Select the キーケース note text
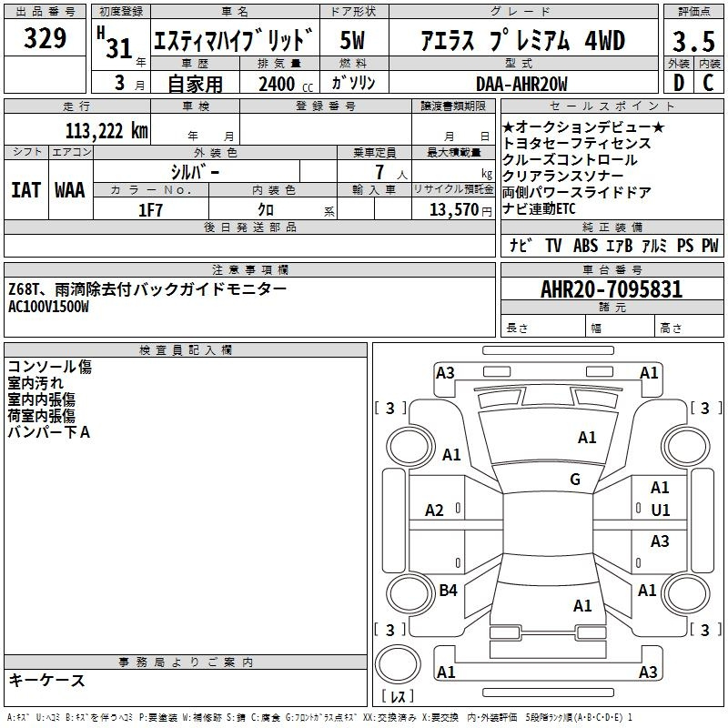This screenshot has height=728, width=728. (x=46, y=680)
